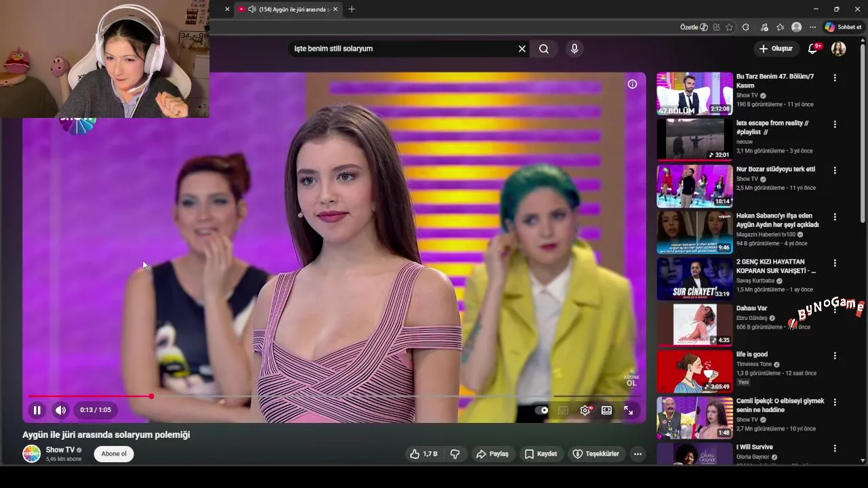This screenshot has width=868, height=488.
Task: Open options for the 'life is good' video
Action: click(x=835, y=355)
